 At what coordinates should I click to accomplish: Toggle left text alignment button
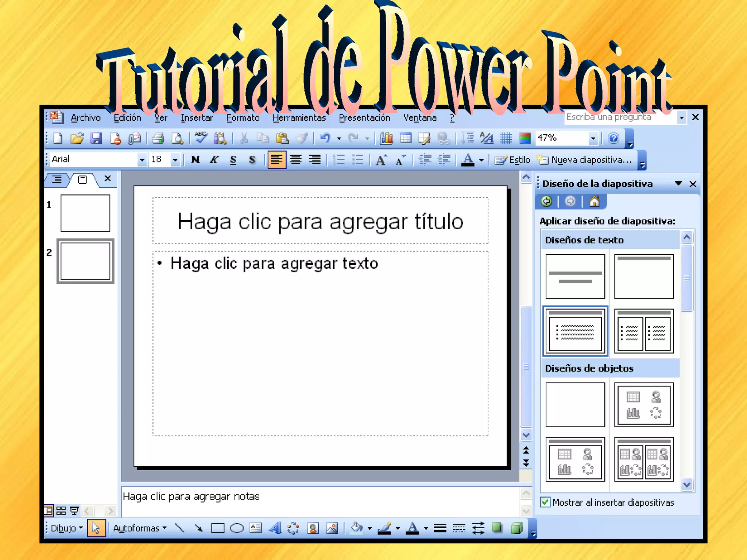click(276, 160)
